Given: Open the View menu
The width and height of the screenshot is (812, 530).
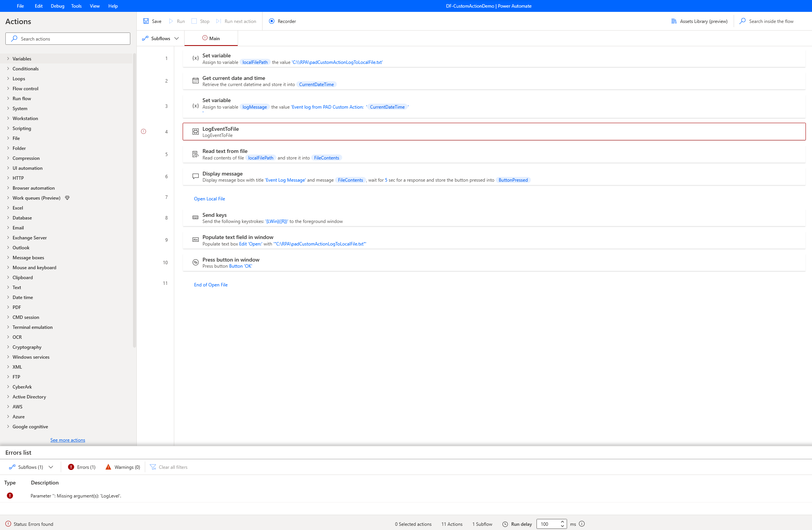Looking at the screenshot, I should coord(95,6).
